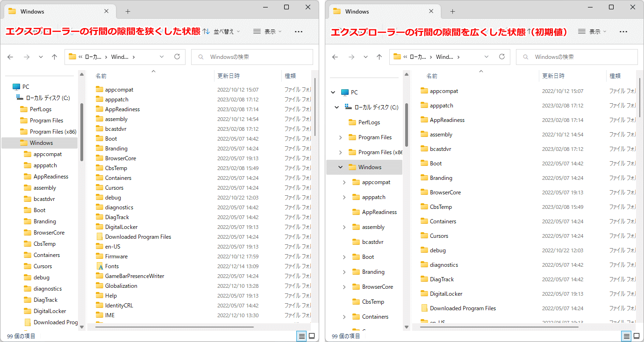Viewport: 644px width, 342px height.
Task: Refresh the right Explorer window
Action: (502, 57)
